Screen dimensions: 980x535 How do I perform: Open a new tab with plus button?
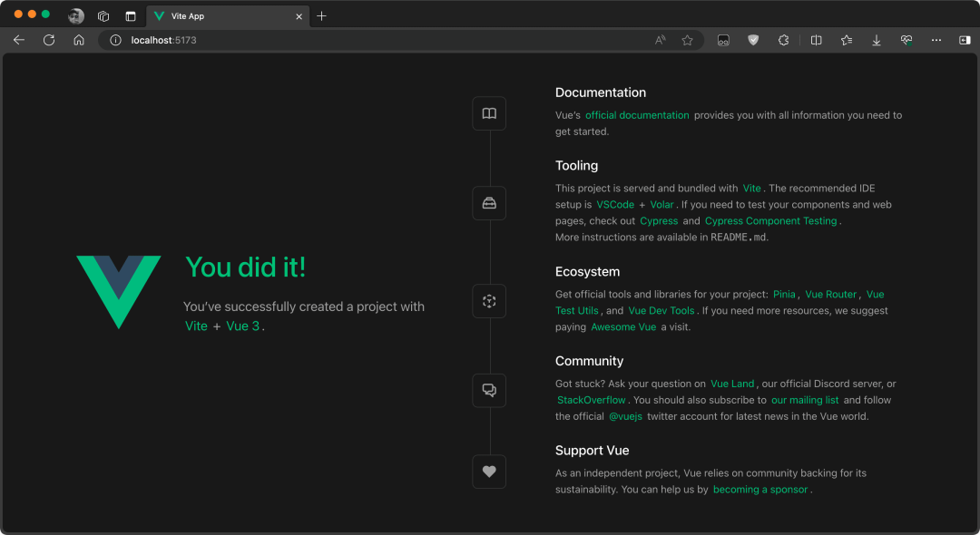321,16
